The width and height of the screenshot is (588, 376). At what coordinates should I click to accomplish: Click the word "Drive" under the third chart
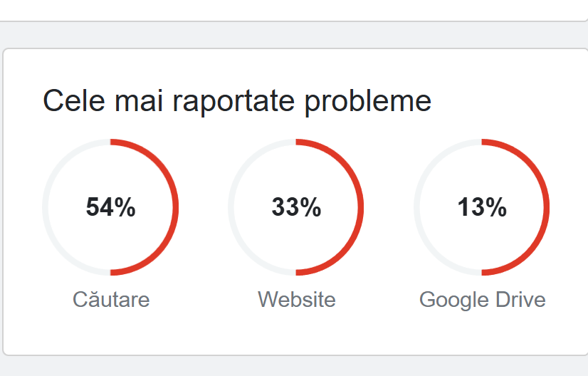pyautogui.click(x=520, y=300)
